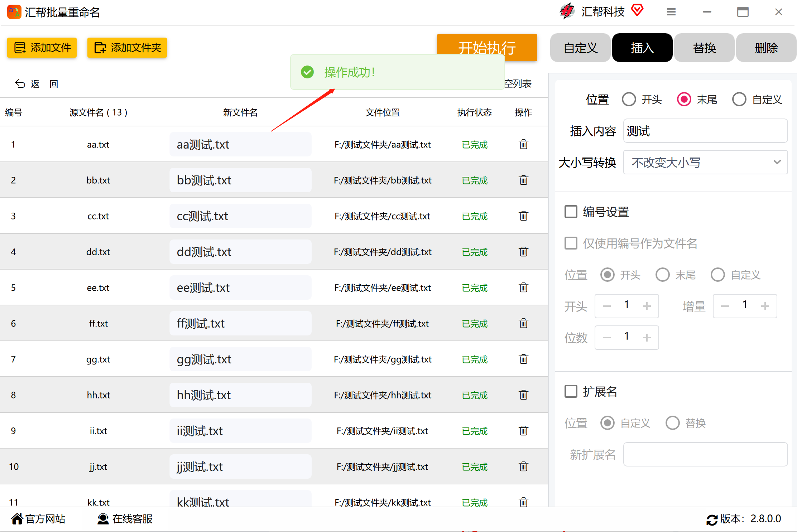The width and height of the screenshot is (797, 532).
Task: Delete row hh.txt with trash icon
Action: [x=523, y=395]
